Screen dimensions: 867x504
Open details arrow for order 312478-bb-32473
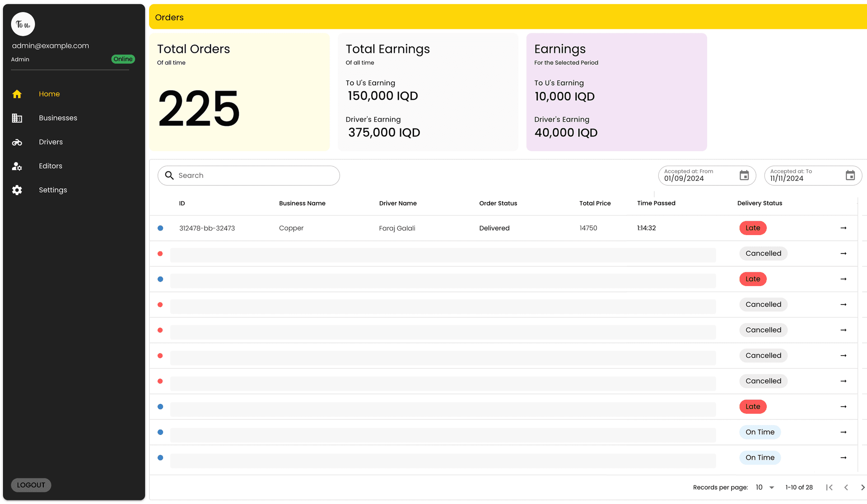843,228
